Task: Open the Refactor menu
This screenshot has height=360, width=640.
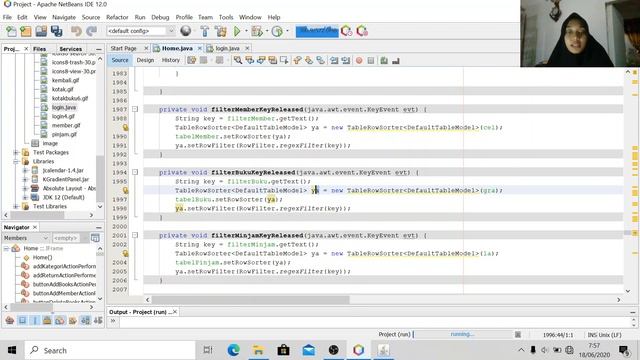Action: click(117, 17)
